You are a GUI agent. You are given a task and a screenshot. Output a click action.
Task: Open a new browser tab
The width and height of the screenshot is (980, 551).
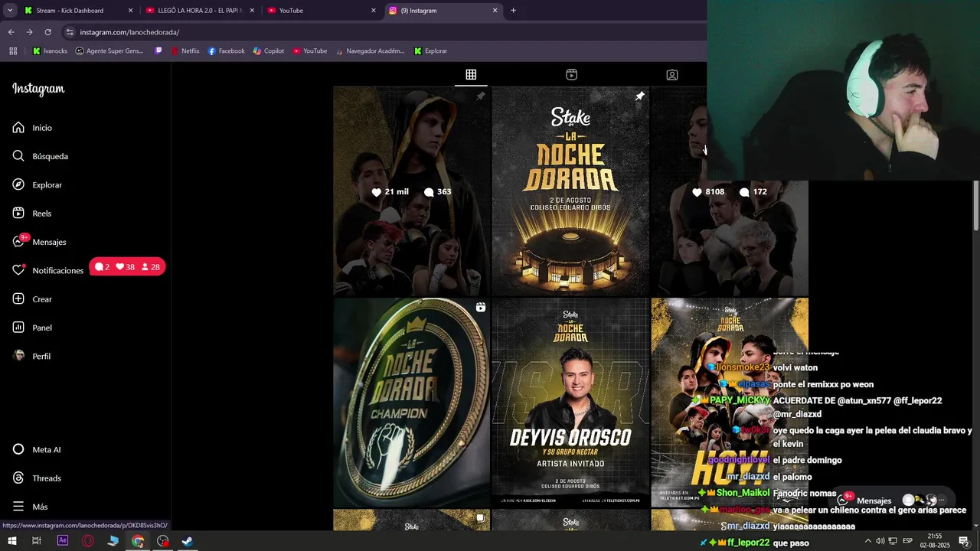[513, 11]
